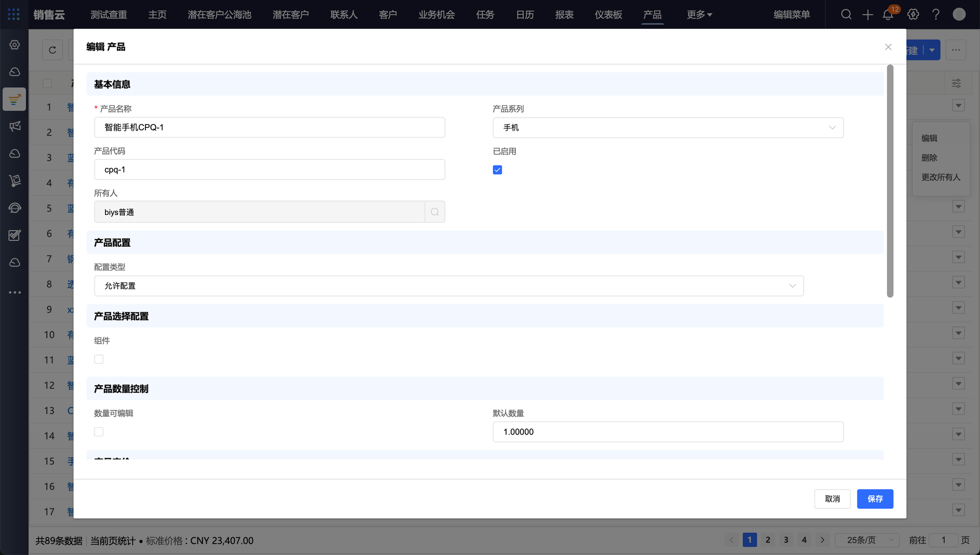Click the megaphone icon in sidebar
The image size is (980, 555).
click(x=15, y=126)
